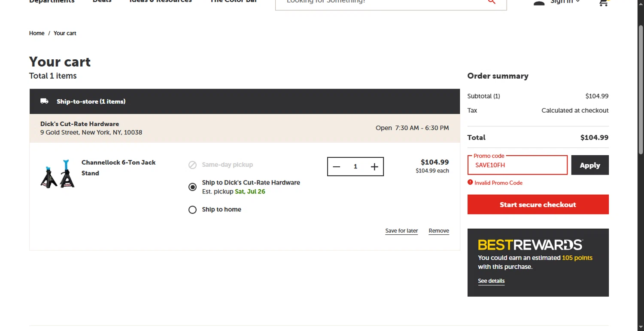Click the ship-to-store truck icon
644x331 pixels.
pyautogui.click(x=44, y=101)
